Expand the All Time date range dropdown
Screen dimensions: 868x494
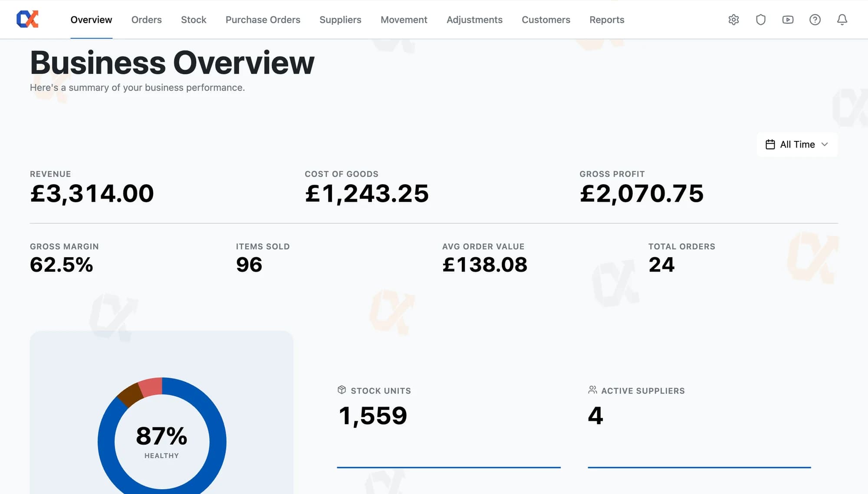click(797, 144)
